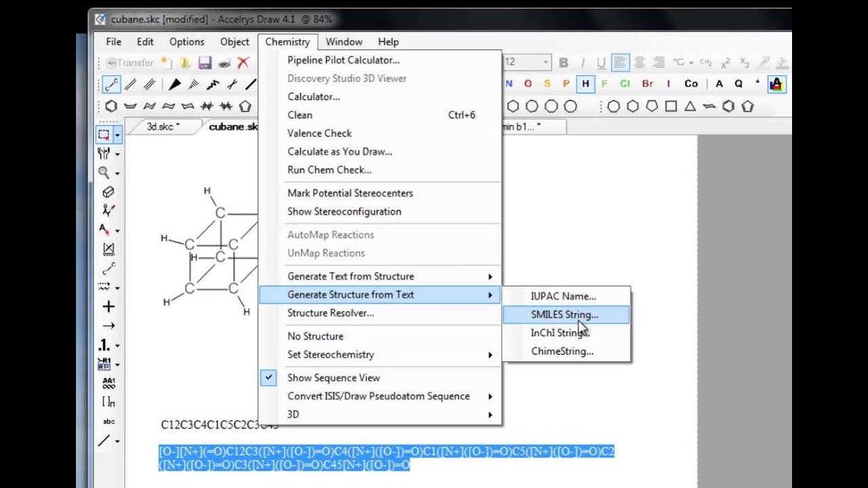Expand the zoom tool dropdown arrow
This screenshot has height=488, width=868.
click(x=117, y=173)
